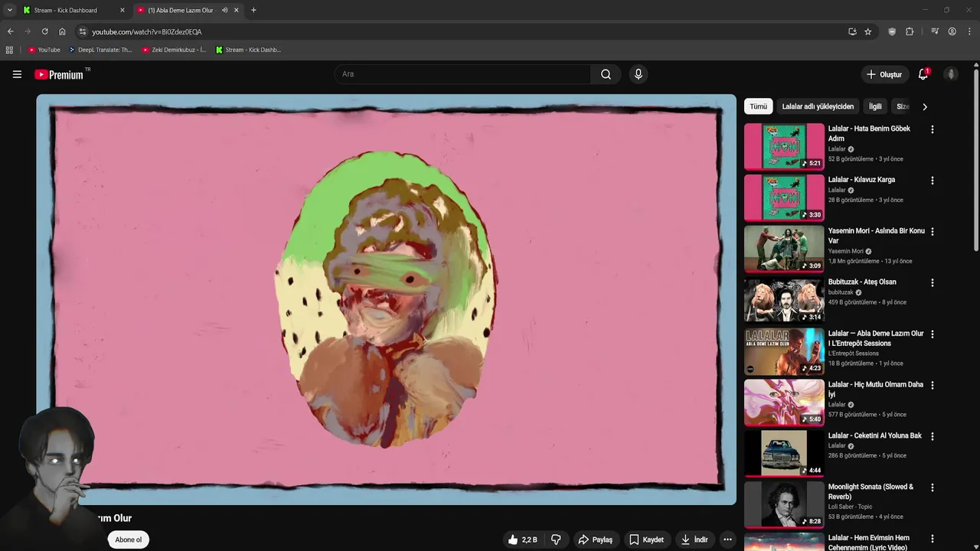Focus the Ara search field
The width and height of the screenshot is (980, 551).
click(462, 74)
